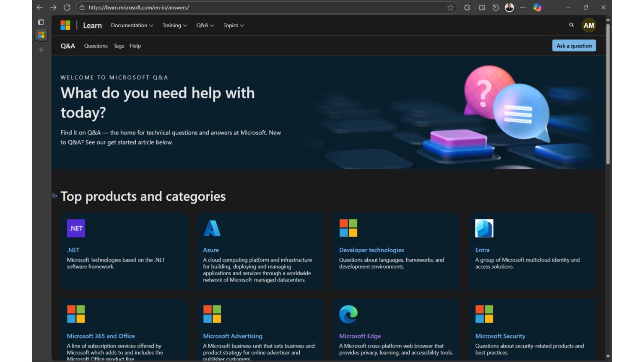Open the Developer technologies link
The image size is (644, 362).
[x=371, y=250]
